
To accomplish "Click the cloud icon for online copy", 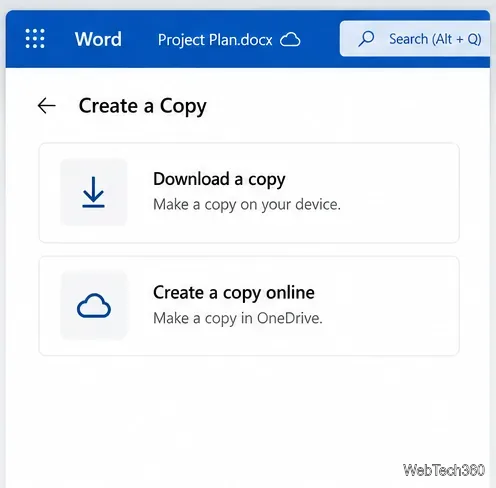I will tap(94, 306).
